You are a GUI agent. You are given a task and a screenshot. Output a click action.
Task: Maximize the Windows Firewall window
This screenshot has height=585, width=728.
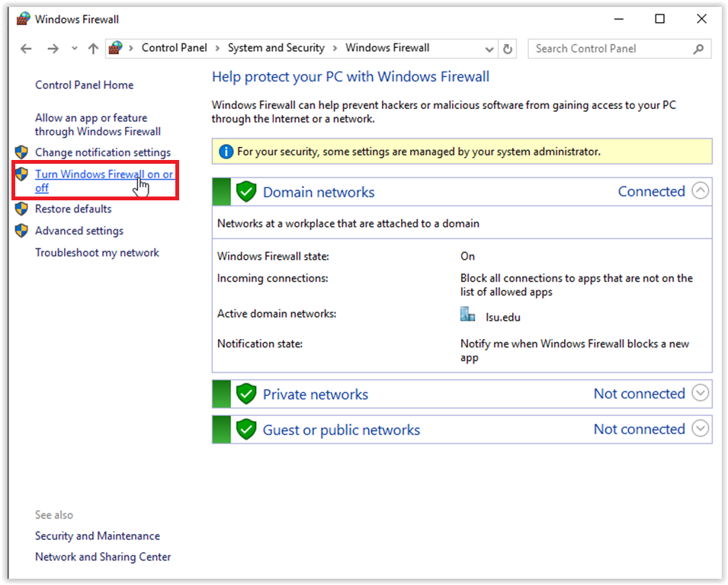[x=659, y=18]
